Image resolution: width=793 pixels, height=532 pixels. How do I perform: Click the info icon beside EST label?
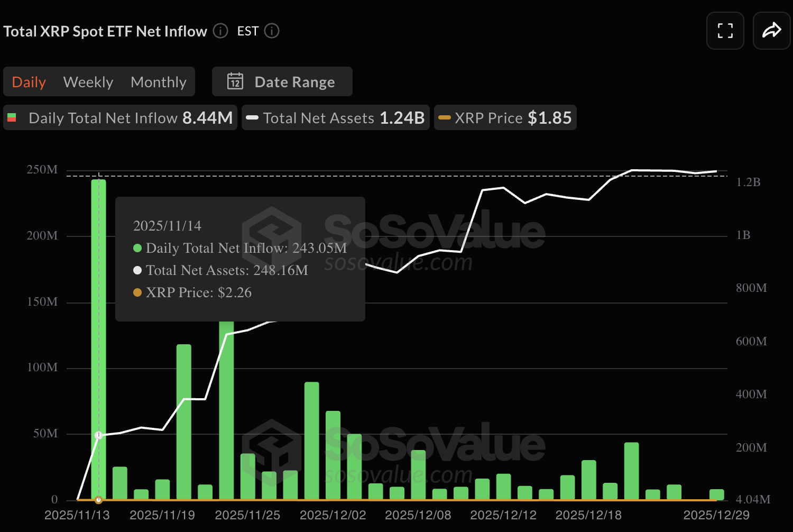point(271,31)
